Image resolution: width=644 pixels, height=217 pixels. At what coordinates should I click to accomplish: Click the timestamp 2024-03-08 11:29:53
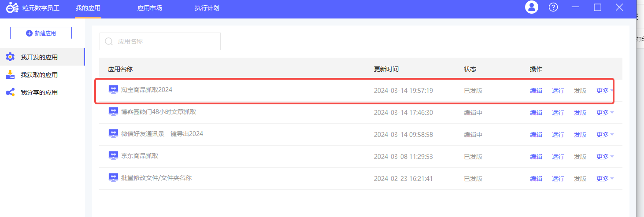click(403, 157)
